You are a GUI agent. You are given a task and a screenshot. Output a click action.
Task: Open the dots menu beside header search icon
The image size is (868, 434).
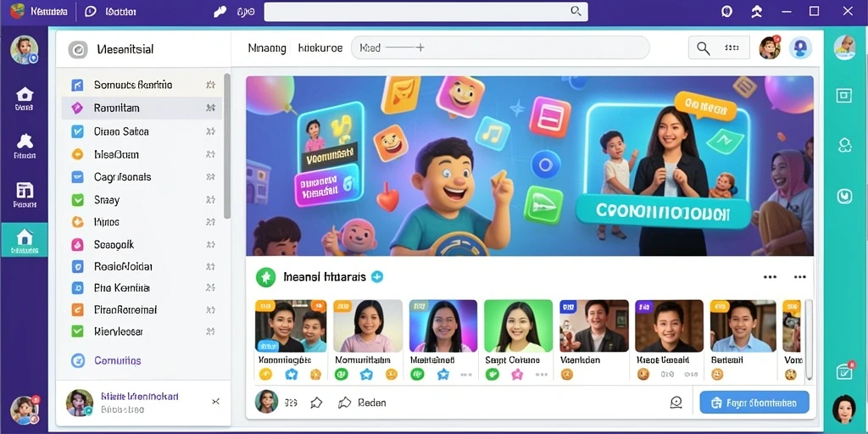(x=732, y=48)
